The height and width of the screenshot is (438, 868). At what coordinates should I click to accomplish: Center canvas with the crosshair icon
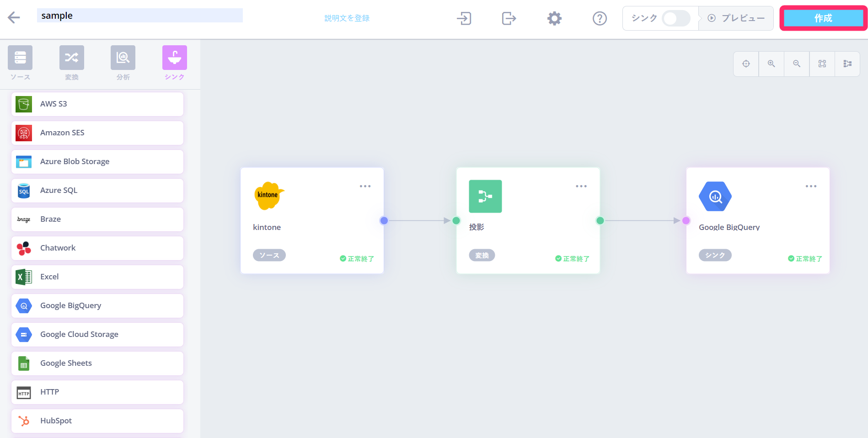tap(746, 64)
